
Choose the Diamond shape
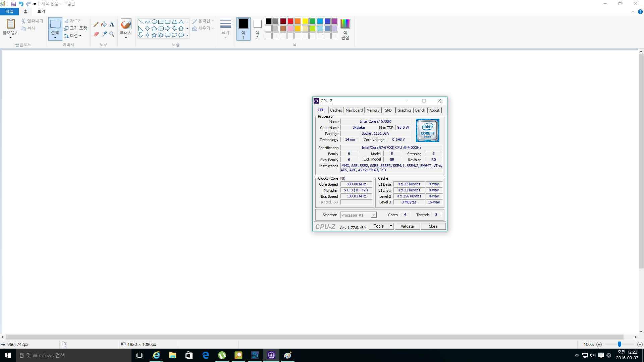pyautogui.click(x=148, y=28)
